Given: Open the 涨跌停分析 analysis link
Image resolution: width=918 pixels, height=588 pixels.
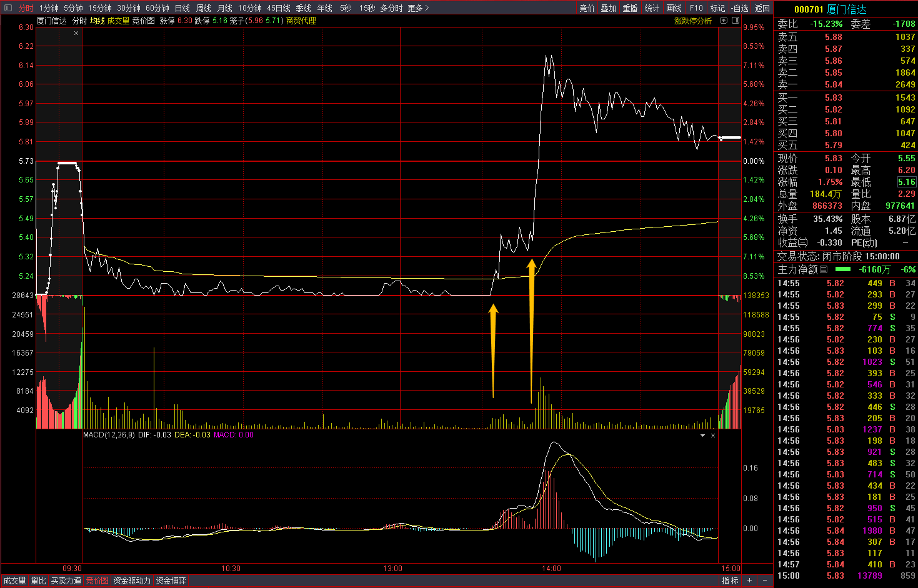Looking at the screenshot, I should (x=692, y=21).
